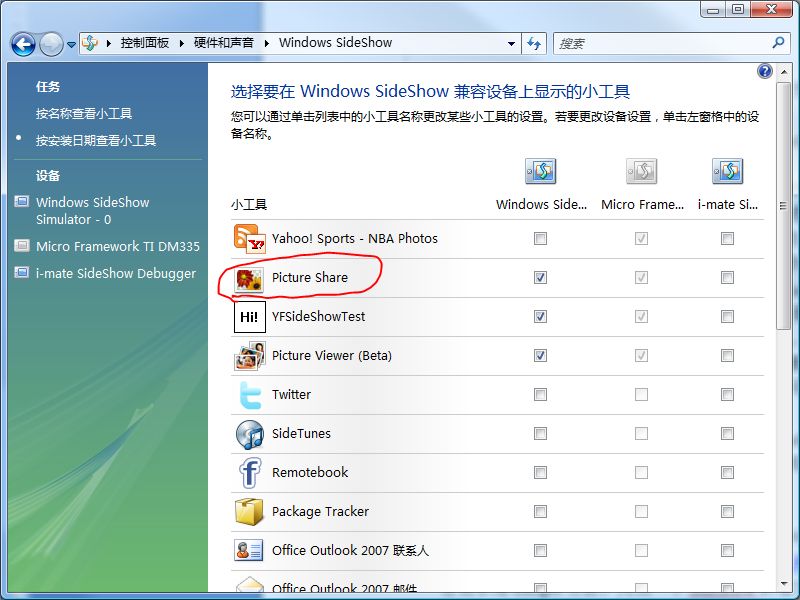Click the Micro Frame... column header text
The height and width of the screenshot is (600, 800).
[642, 205]
